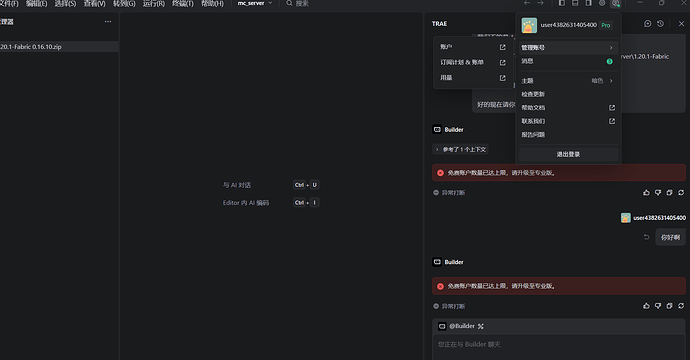Screen dimensions: 690x360
Task: Click the upper Builder agent icon
Action: pos(437,129)
